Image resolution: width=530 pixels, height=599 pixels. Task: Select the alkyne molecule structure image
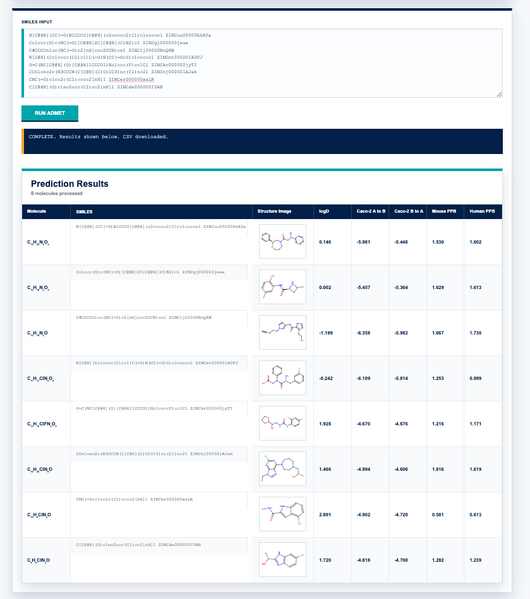(283, 332)
